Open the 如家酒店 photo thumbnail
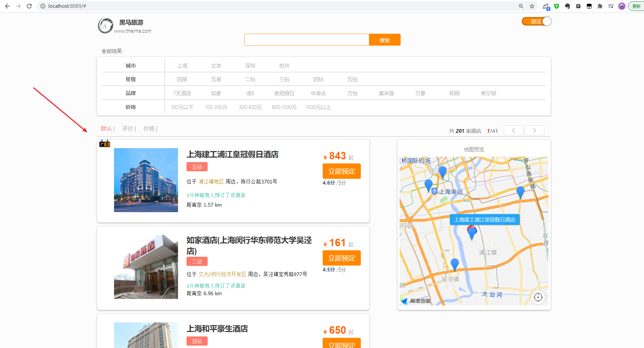 [146, 267]
